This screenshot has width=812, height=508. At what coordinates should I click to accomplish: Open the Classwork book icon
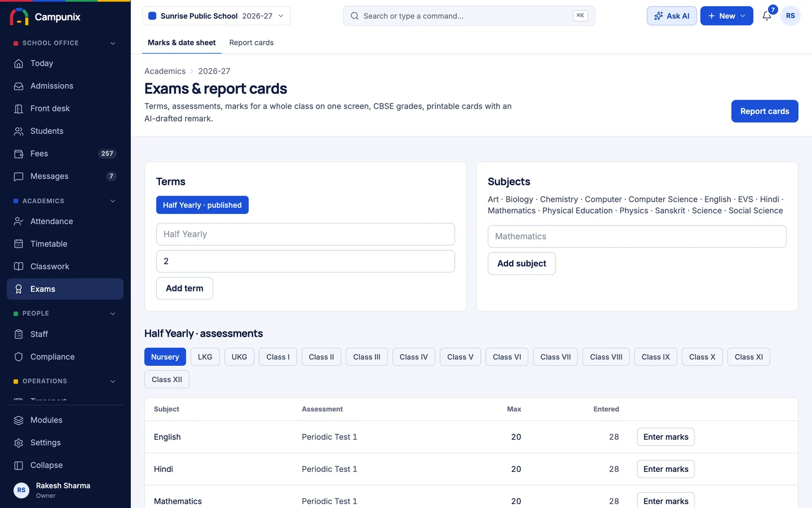click(x=19, y=267)
